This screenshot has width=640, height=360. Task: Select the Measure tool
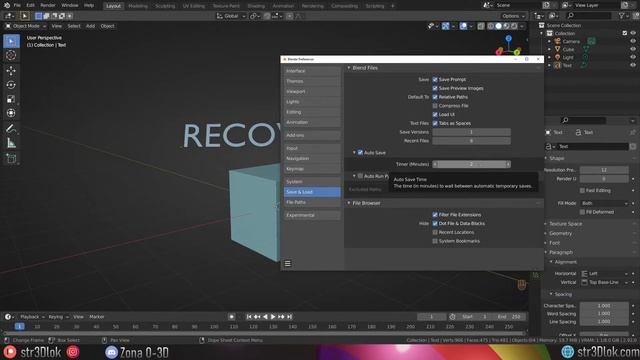pos(11,143)
